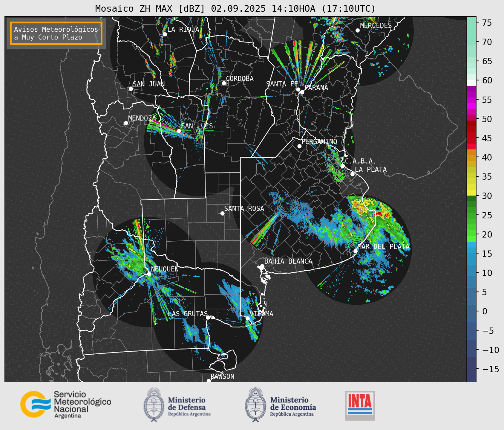Click the yellow 30 dBZ color band
Viewport: 504px width, 430px height.
[471, 193]
